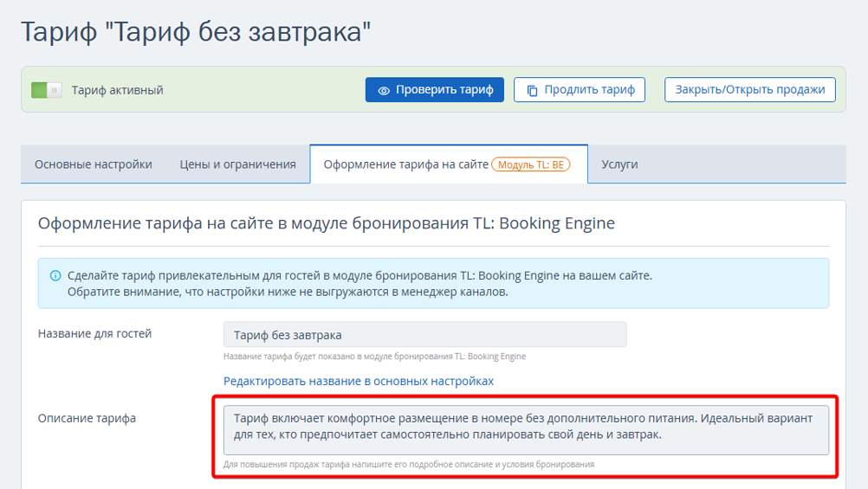Screen dimensions: 868x489
Task: Open the 'Услуги' tab
Action: (619, 164)
